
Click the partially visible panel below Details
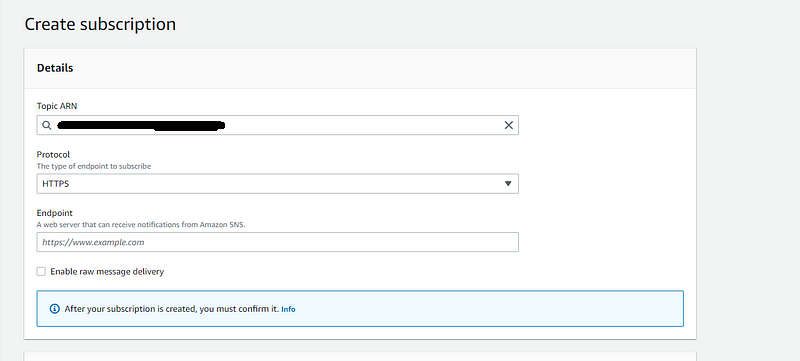tap(360, 356)
